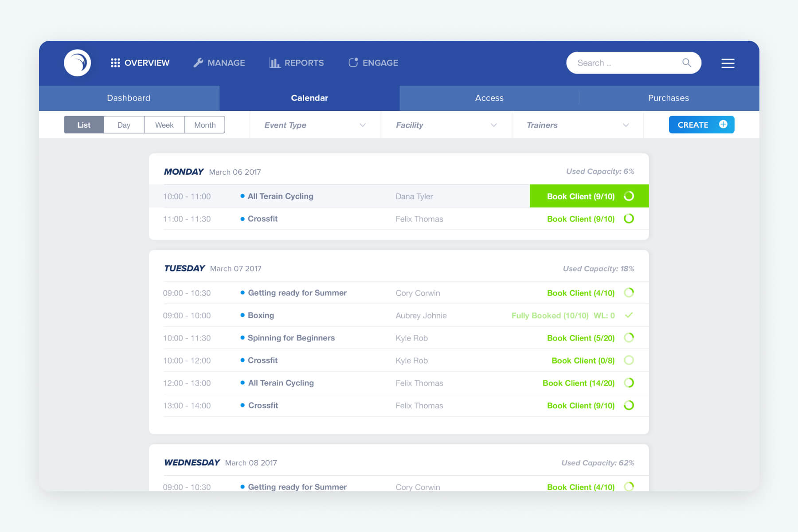Click the Engage notification icon
This screenshot has height=532, width=798.
click(353, 63)
